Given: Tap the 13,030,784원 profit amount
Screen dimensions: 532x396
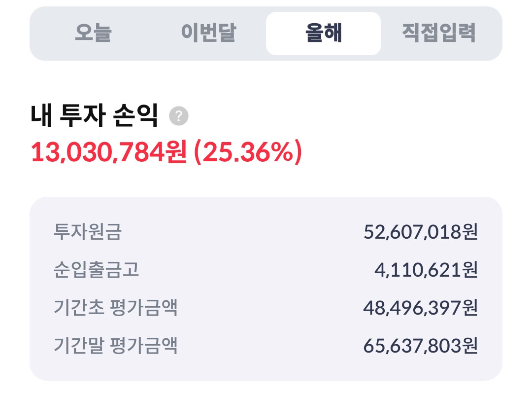Looking at the screenshot, I should (109, 153).
